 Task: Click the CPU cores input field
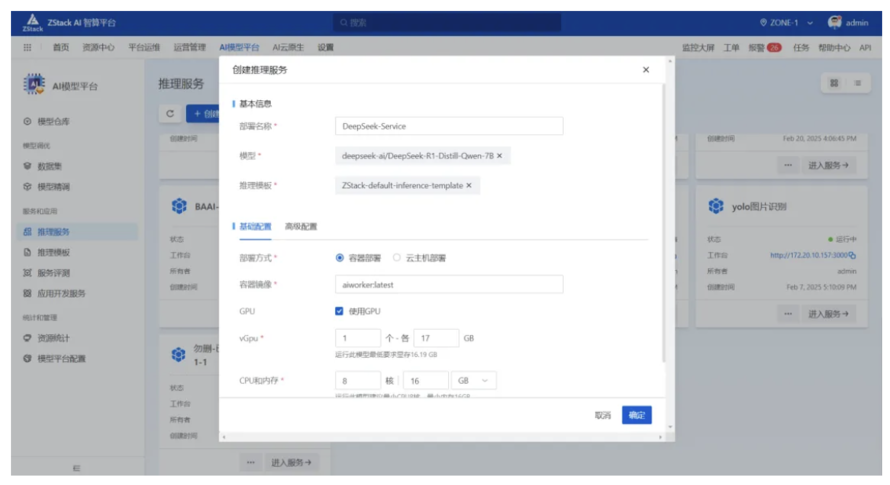click(358, 381)
